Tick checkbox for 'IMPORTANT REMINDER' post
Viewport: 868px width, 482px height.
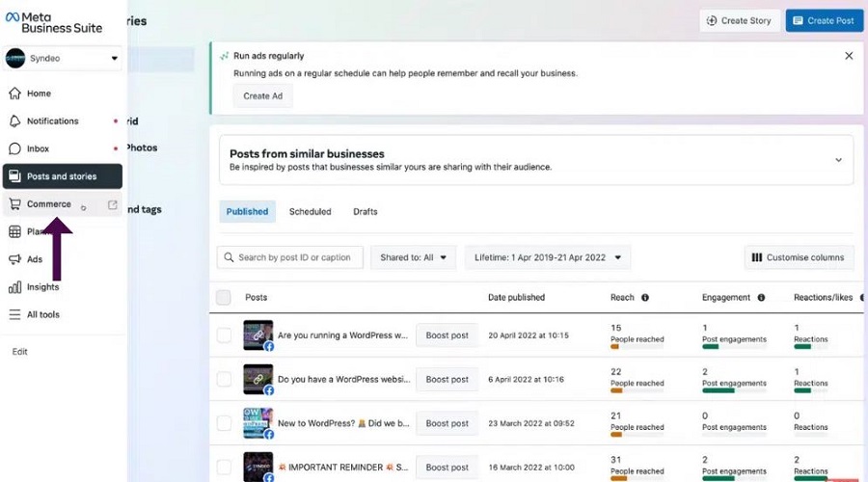224,468
